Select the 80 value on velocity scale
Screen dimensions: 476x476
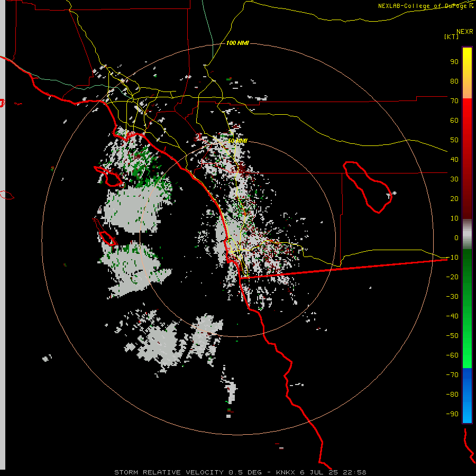tap(454, 81)
